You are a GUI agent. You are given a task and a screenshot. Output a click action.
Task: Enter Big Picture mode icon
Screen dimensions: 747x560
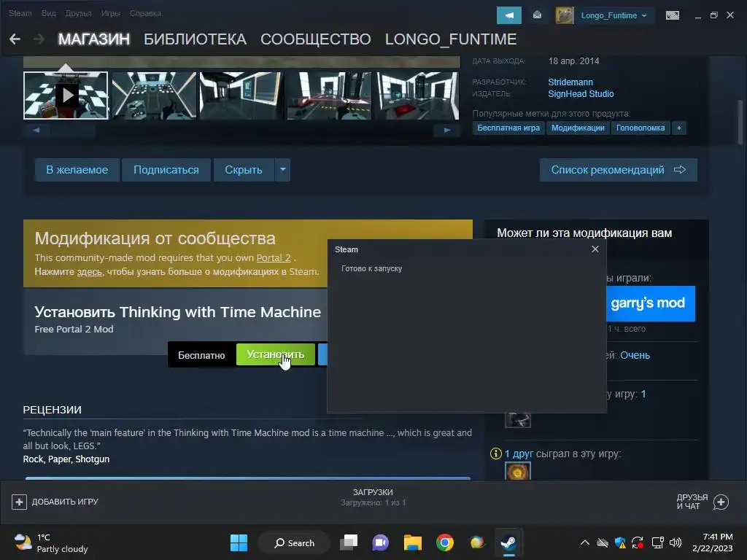(x=672, y=15)
